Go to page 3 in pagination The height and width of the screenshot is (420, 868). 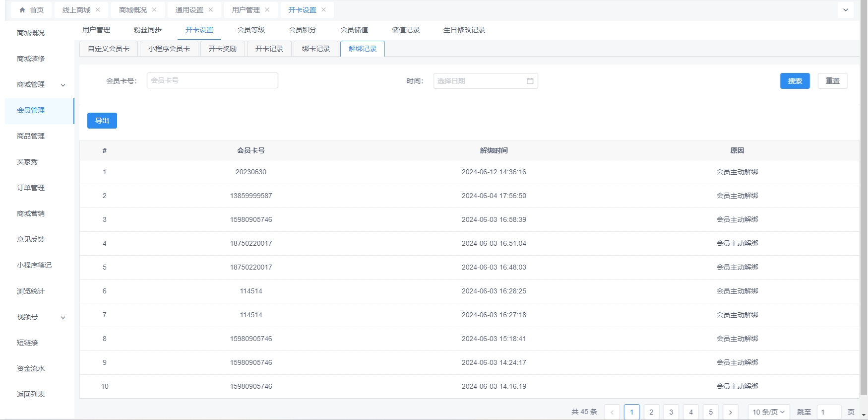pos(671,412)
